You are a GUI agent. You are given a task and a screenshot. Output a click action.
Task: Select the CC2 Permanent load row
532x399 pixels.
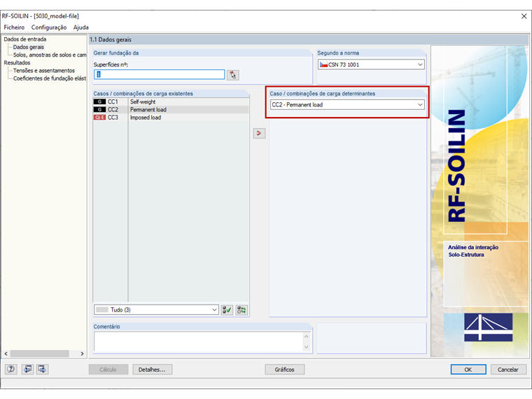click(x=171, y=110)
